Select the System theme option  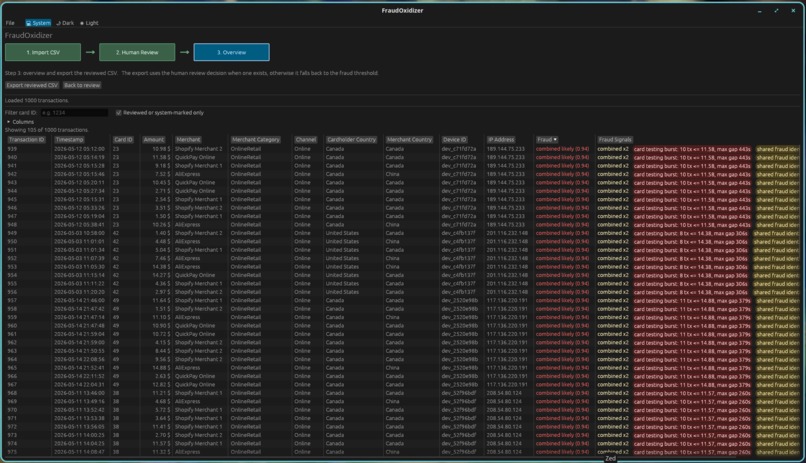pos(38,23)
